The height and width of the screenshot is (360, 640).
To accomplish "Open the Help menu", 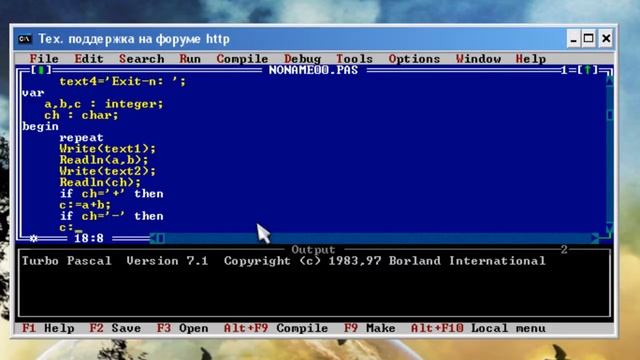I will [x=531, y=59].
